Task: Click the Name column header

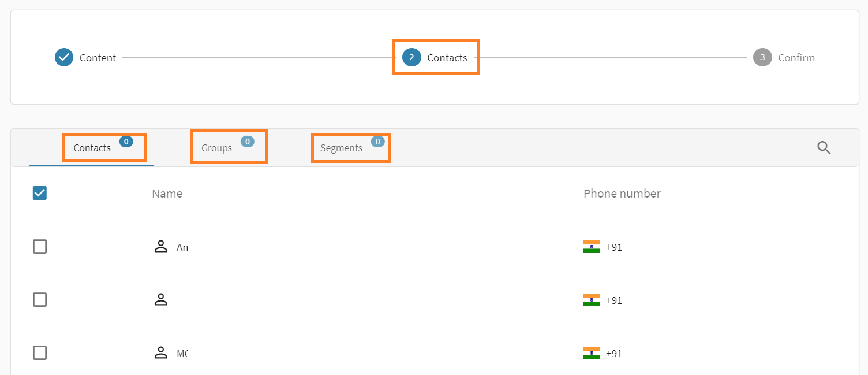Action: [x=167, y=194]
